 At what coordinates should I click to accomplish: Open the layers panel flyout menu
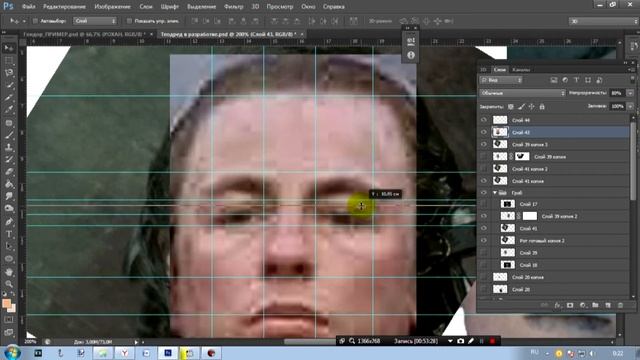pyautogui.click(x=632, y=70)
